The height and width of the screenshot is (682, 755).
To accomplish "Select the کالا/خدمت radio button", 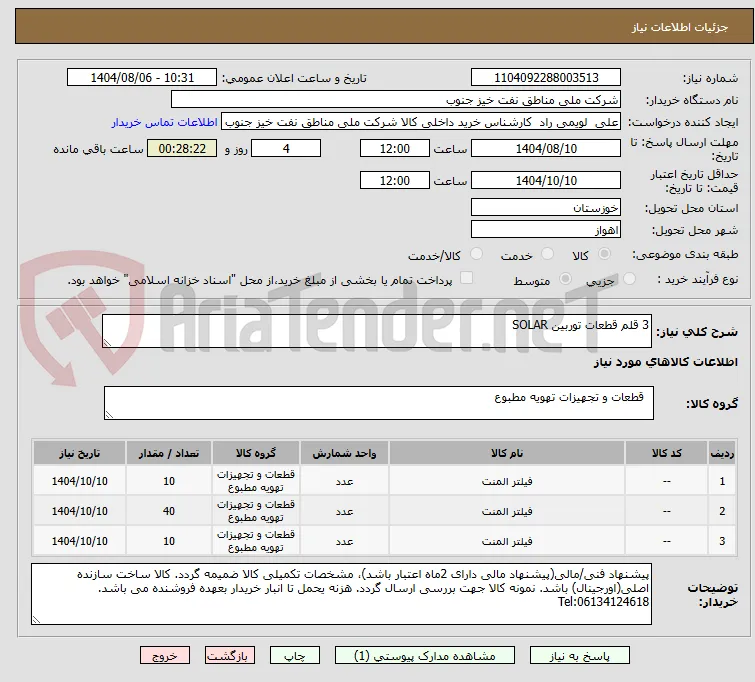I will coord(476,254).
